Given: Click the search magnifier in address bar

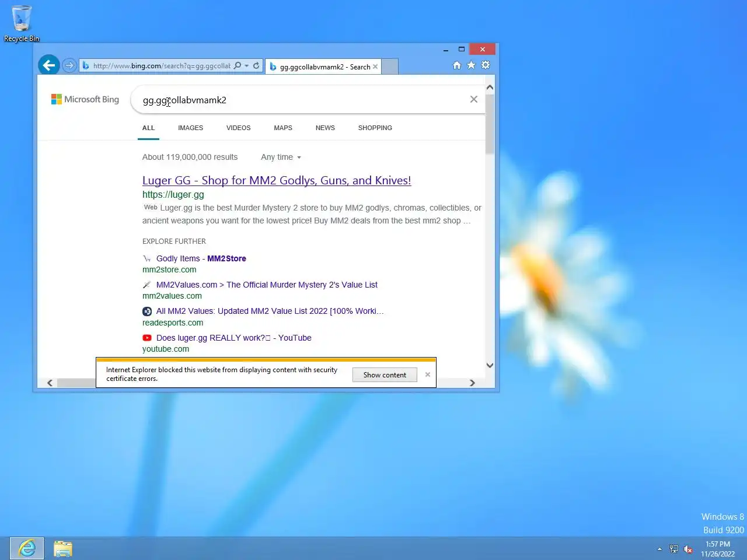Looking at the screenshot, I should tap(238, 65).
